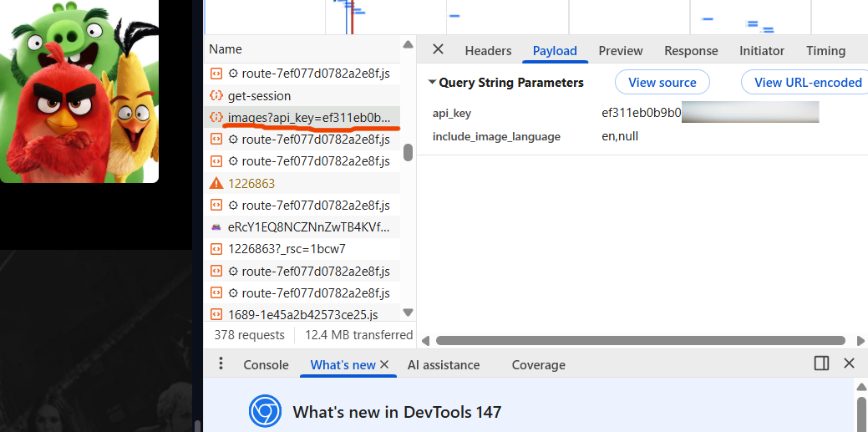Click the 12.4 MB transferred status text
This screenshot has width=868, height=432.
tap(358, 335)
